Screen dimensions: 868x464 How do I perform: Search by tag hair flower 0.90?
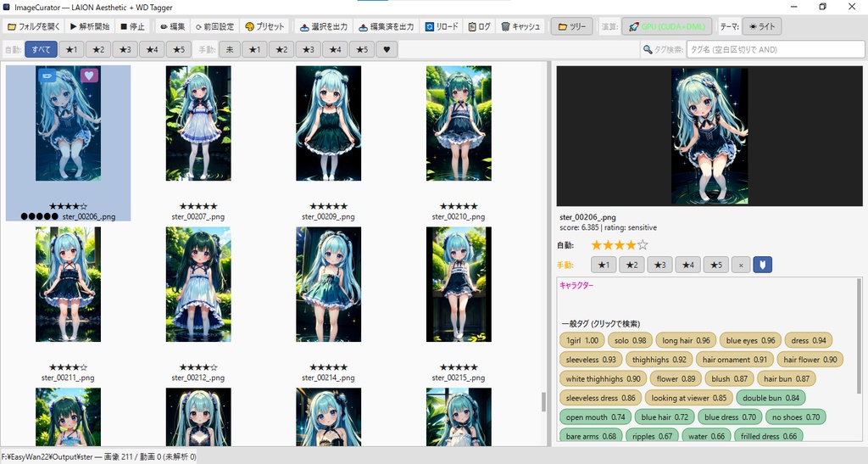click(810, 360)
